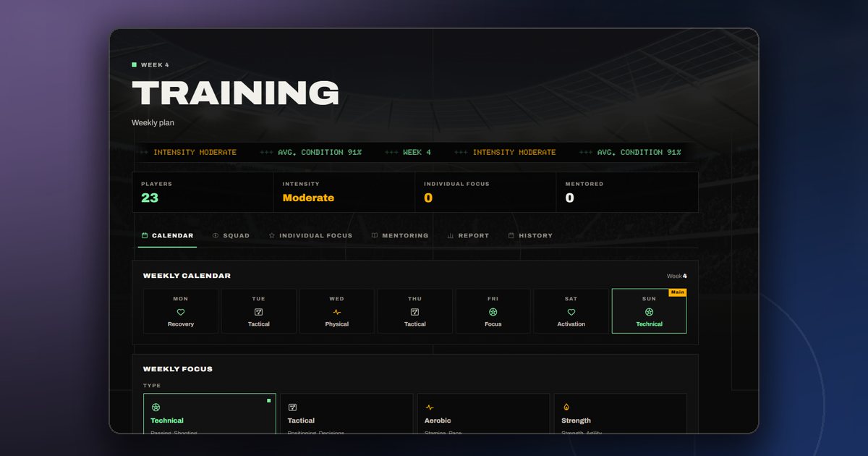The width and height of the screenshot is (868, 456).
Task: Choose Technical weekly focus type
Action: (x=210, y=414)
